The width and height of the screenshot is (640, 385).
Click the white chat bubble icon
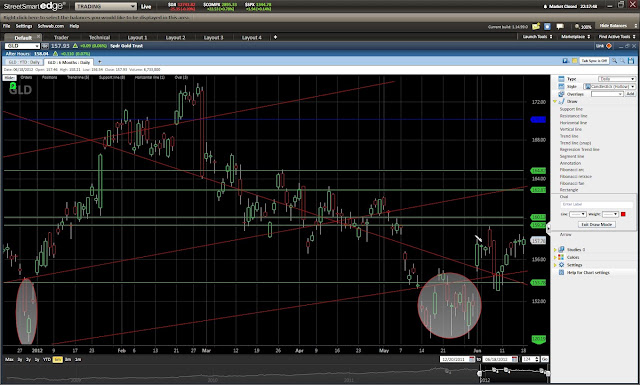560,26
